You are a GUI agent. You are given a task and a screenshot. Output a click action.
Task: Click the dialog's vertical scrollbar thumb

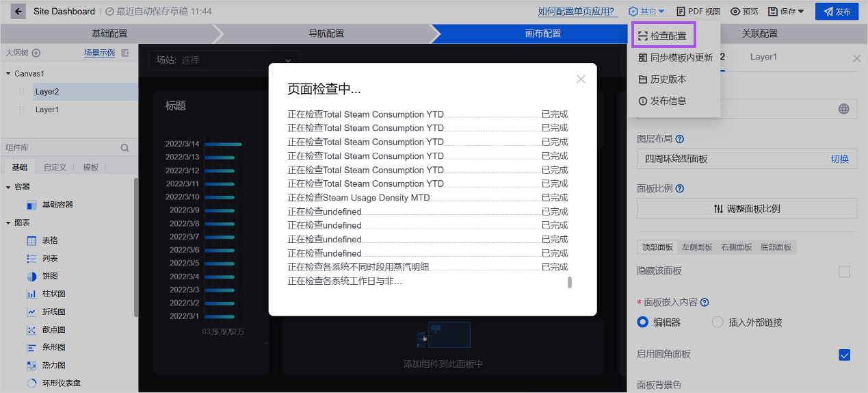[570, 283]
